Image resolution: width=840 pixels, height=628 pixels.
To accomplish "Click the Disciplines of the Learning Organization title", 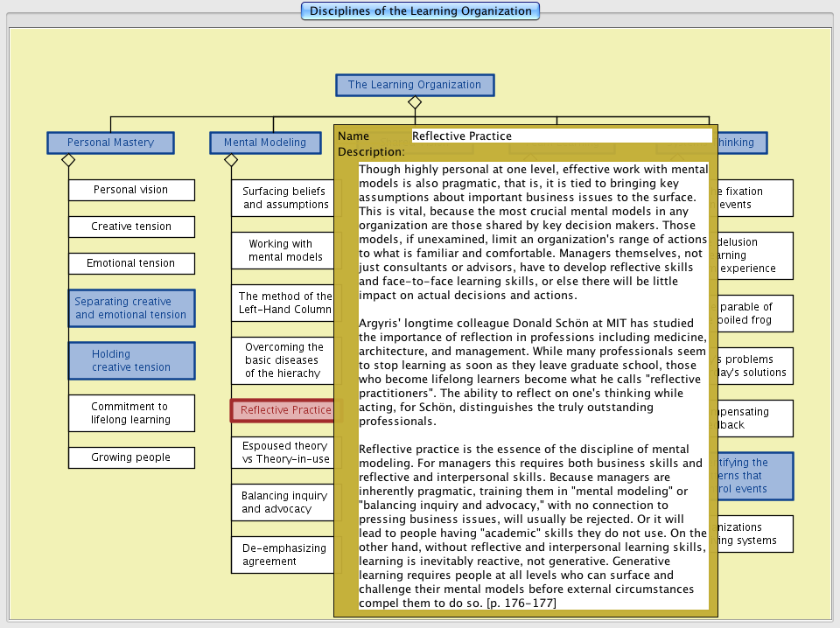I will (420, 11).
